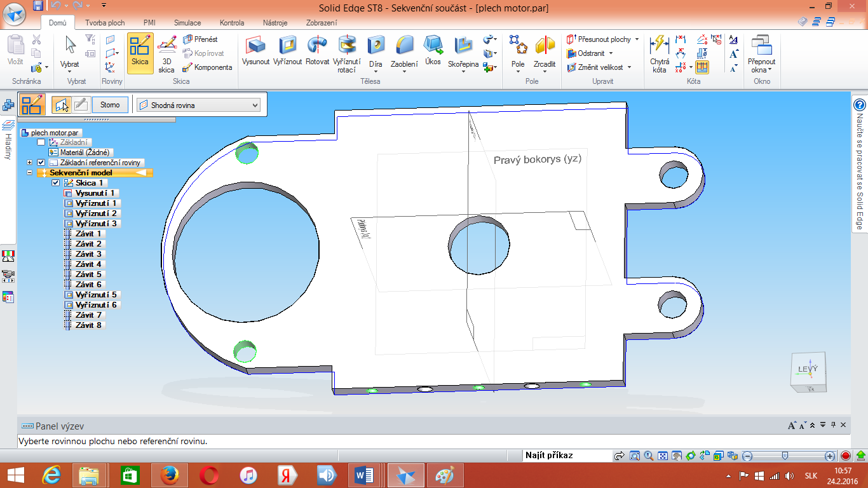Click the zoom in plus button
This screenshot has height=488, width=868.
(x=830, y=456)
